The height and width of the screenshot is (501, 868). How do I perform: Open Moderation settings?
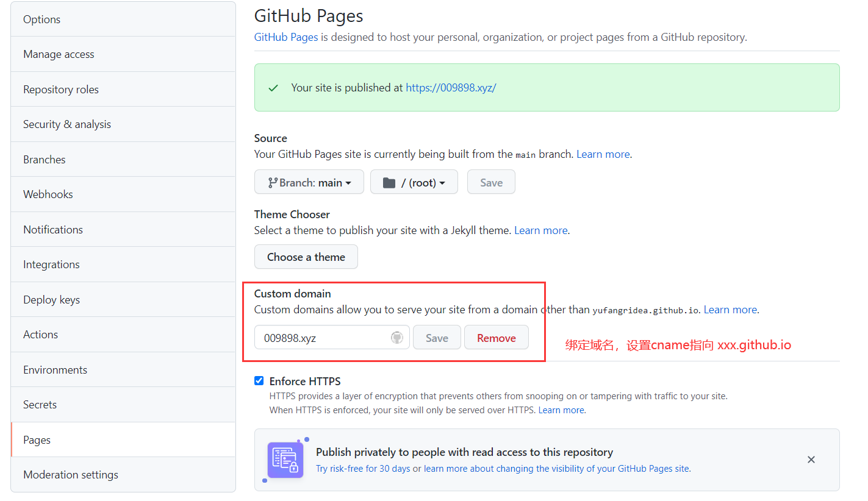coord(123,475)
